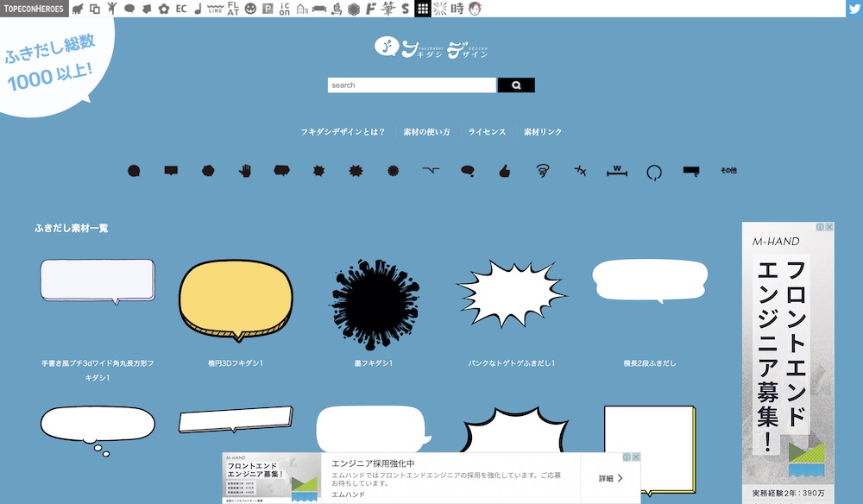Screen dimensions: 863x504
Task: Open ライセンス menu item
Action: tap(487, 132)
